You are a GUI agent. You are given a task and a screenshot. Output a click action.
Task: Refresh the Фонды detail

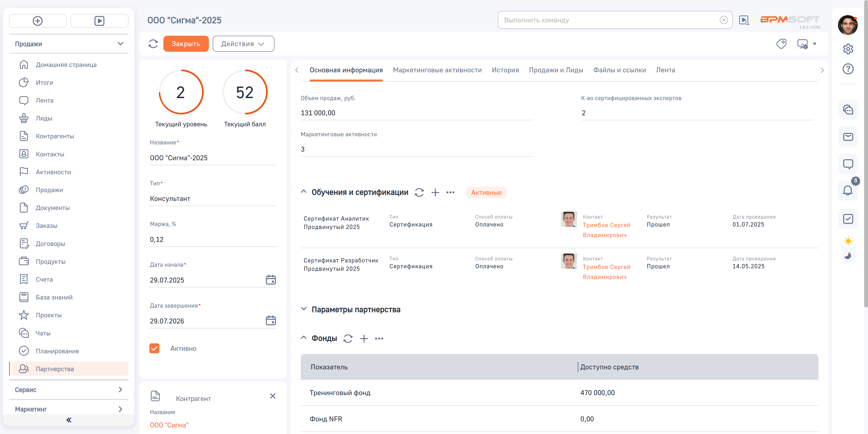348,338
